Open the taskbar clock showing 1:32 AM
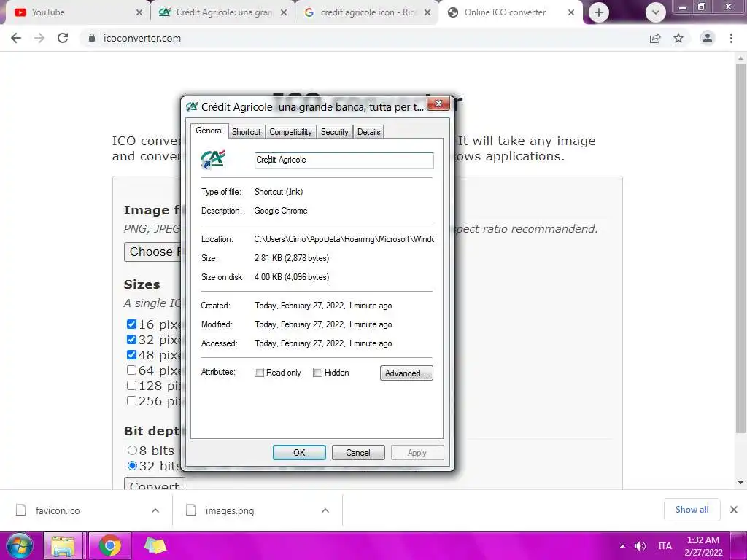 [x=703, y=546]
